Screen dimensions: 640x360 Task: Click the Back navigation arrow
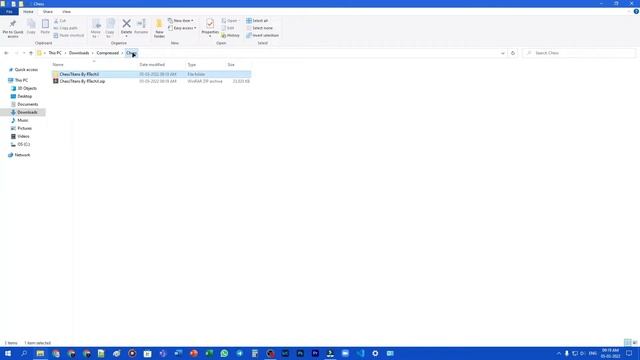pyautogui.click(x=6, y=53)
